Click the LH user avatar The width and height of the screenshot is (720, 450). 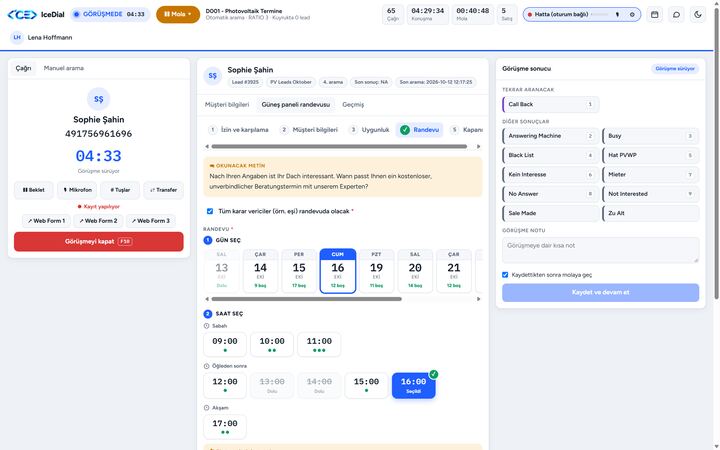[17, 37]
